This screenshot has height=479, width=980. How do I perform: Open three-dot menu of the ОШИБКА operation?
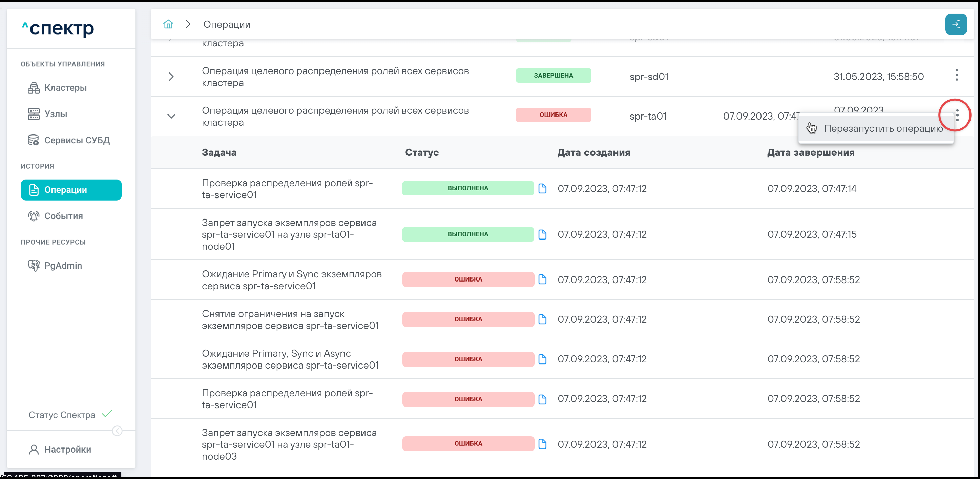pyautogui.click(x=957, y=115)
